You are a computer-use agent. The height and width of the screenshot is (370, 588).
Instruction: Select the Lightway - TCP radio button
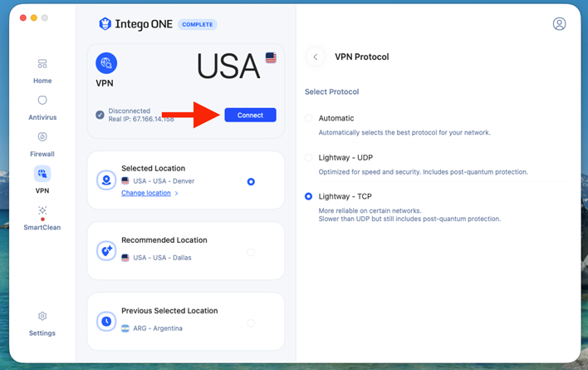click(x=308, y=196)
